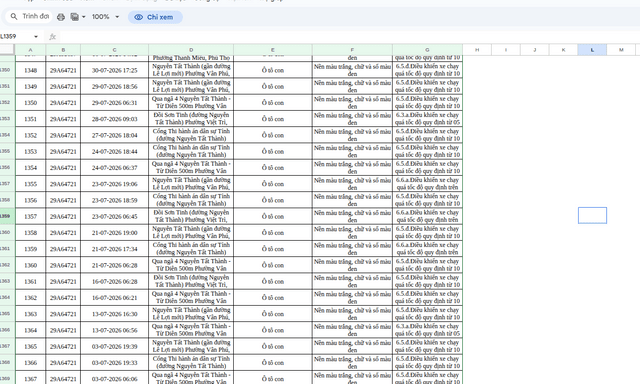This screenshot has height=384, width=640.
Task: Click cell with date 16-07-2026 06:21
Action: coord(115,297)
